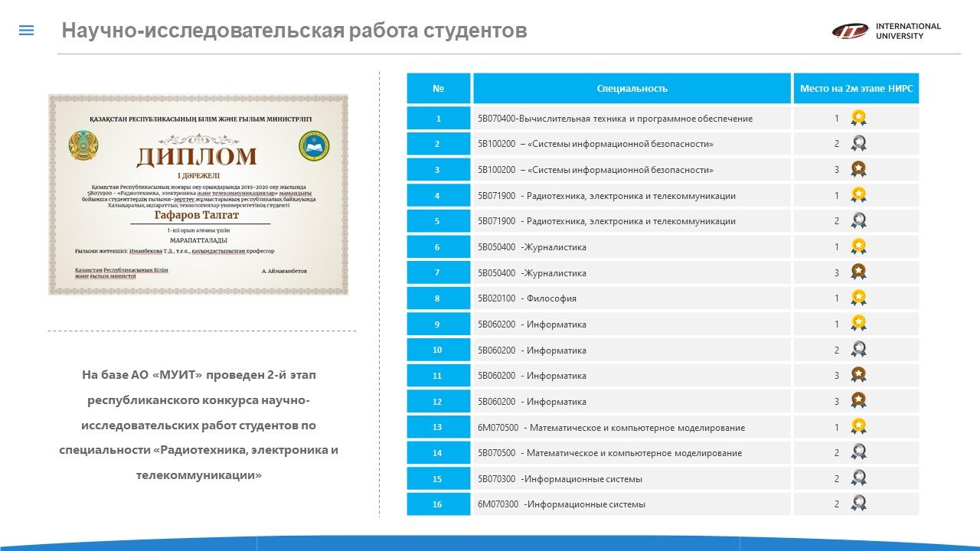Select 5B020100 Философия row
980x551 pixels.
tap(632, 298)
